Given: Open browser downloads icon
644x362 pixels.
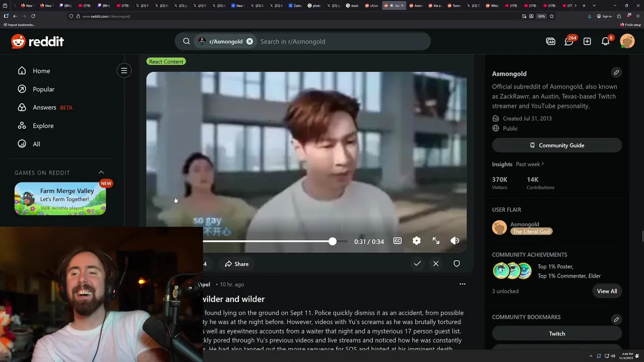Looking at the screenshot, I should pos(589,16).
